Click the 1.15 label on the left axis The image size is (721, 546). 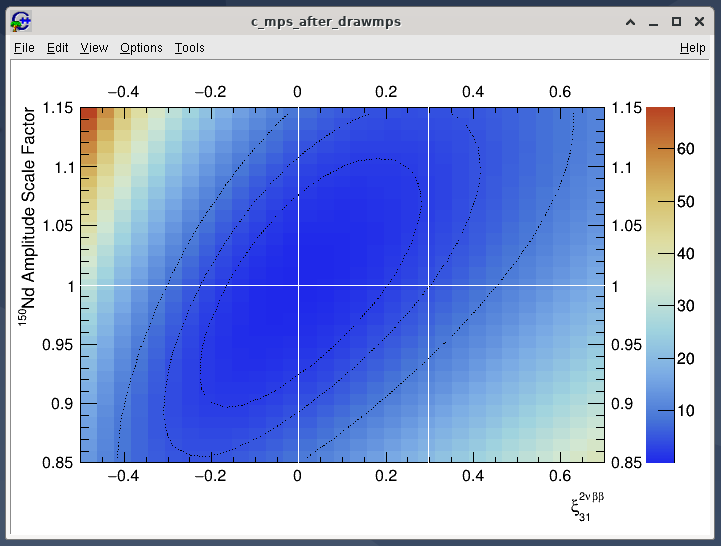[57, 108]
